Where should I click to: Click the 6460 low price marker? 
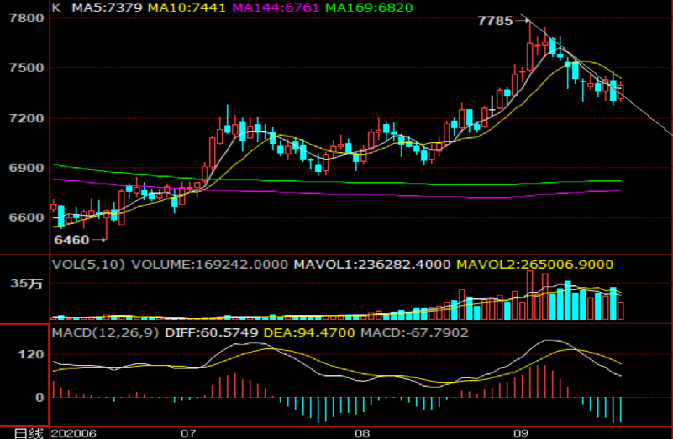(x=71, y=240)
